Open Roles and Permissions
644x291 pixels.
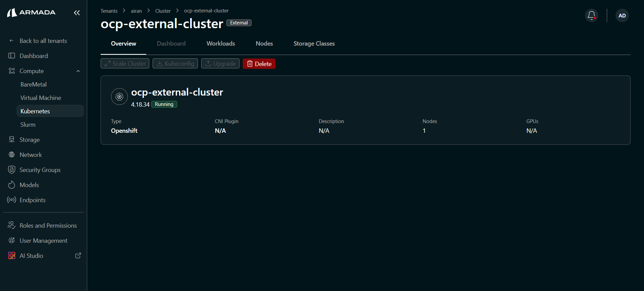pos(48,225)
